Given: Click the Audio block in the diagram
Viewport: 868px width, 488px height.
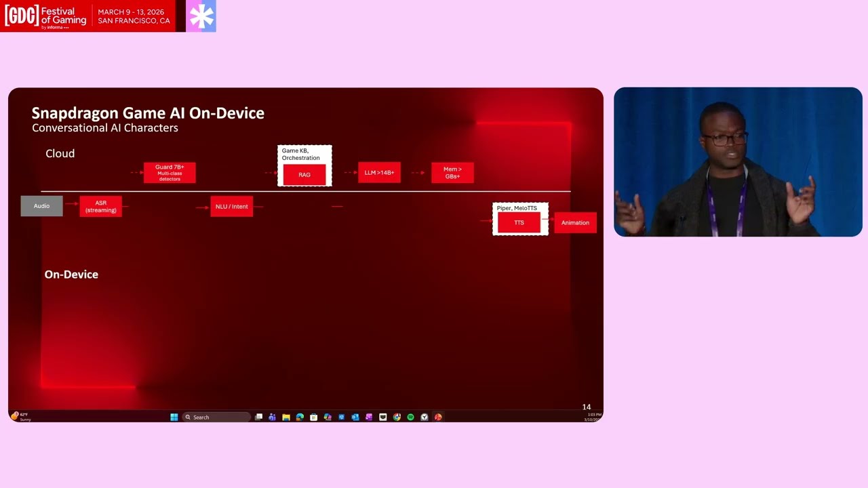Looking at the screenshot, I should click(41, 206).
